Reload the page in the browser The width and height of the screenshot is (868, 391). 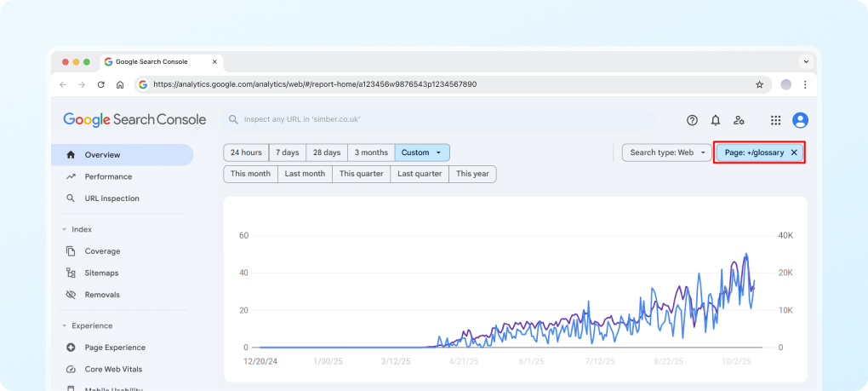pos(101,84)
